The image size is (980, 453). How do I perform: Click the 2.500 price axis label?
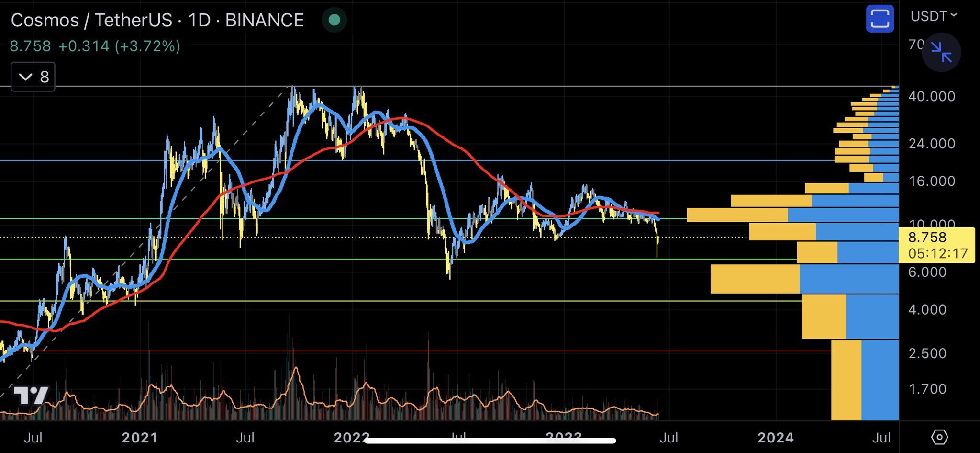927,353
